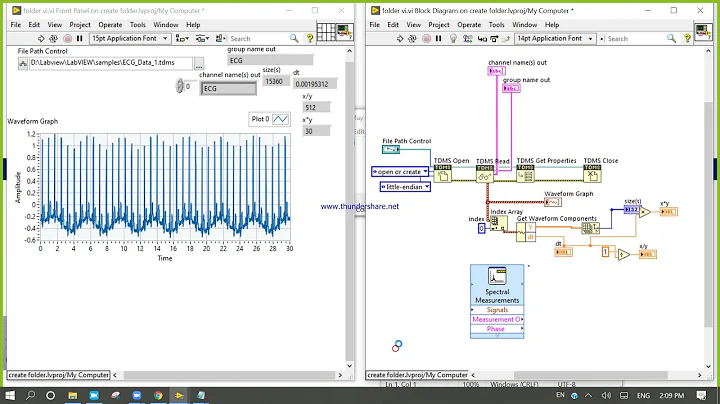Click connector pane grid in Front Panel

tap(326, 32)
